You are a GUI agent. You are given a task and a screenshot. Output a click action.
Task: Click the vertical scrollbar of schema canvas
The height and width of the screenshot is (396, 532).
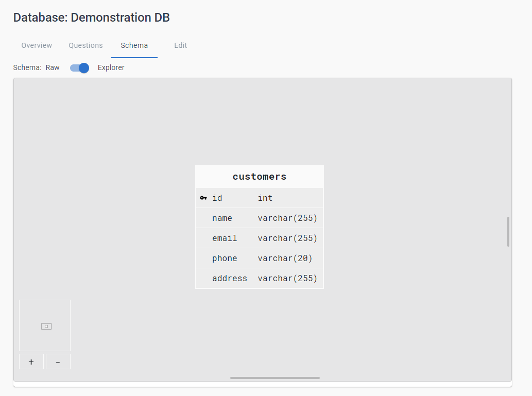508,232
